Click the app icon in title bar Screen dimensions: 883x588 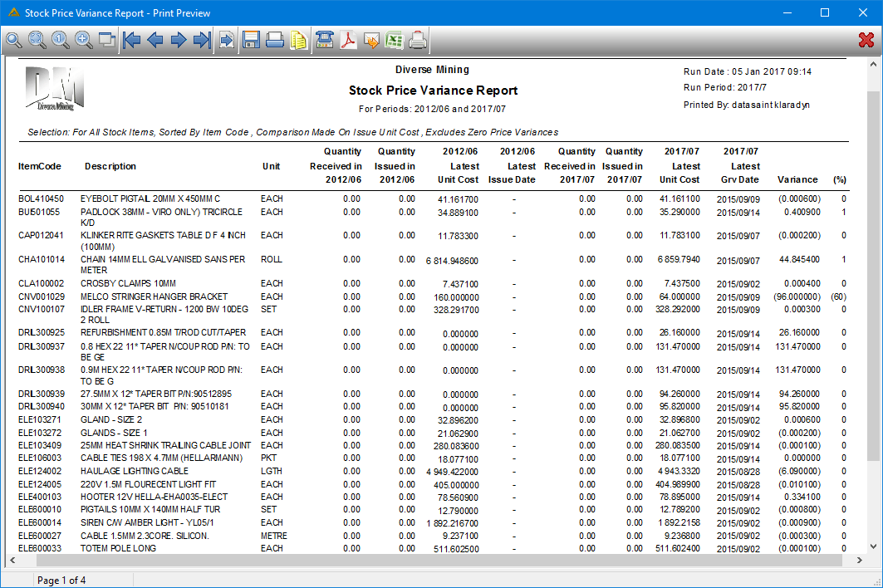(13, 12)
